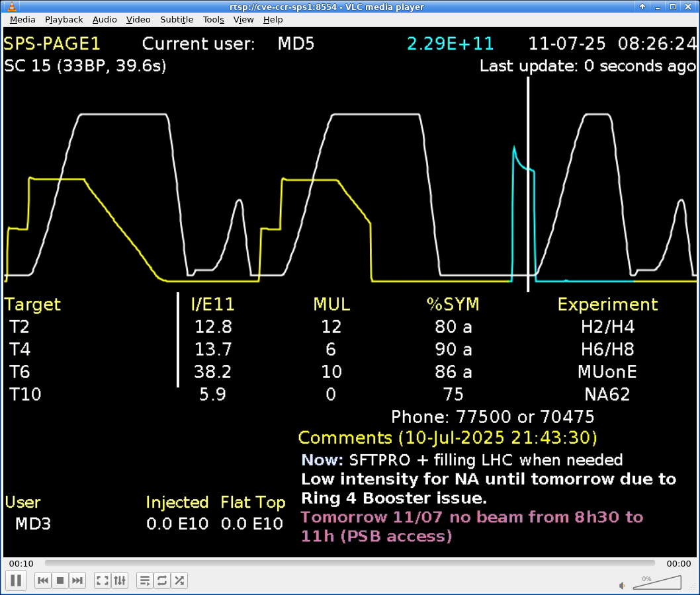Toggle fullscreen video mode

(x=103, y=580)
